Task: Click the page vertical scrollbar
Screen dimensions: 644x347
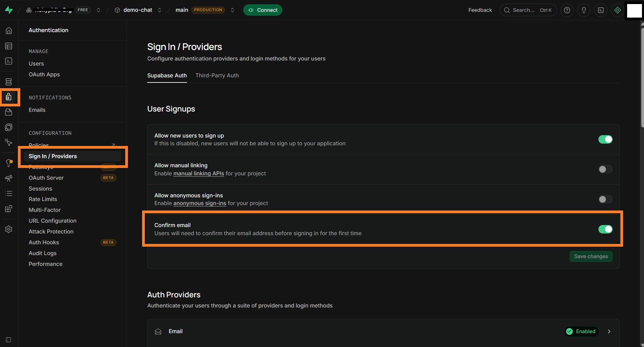Action: pyautogui.click(x=642, y=77)
